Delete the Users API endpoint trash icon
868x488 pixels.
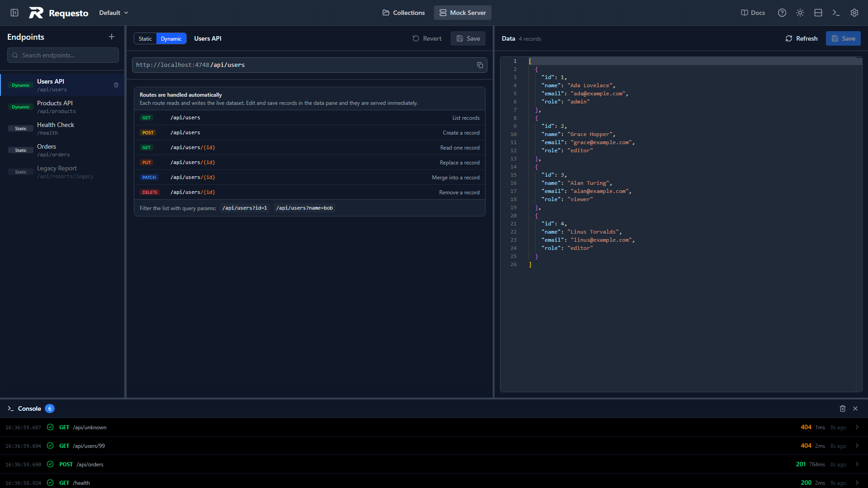click(x=116, y=85)
